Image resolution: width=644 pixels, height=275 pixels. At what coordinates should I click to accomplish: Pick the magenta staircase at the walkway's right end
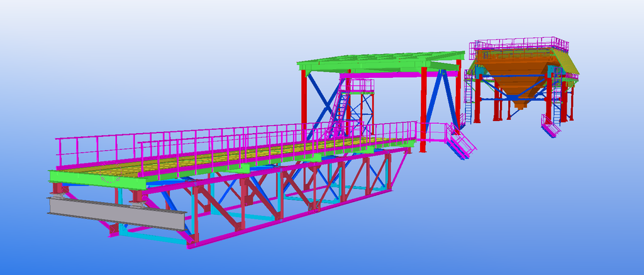point(462,146)
